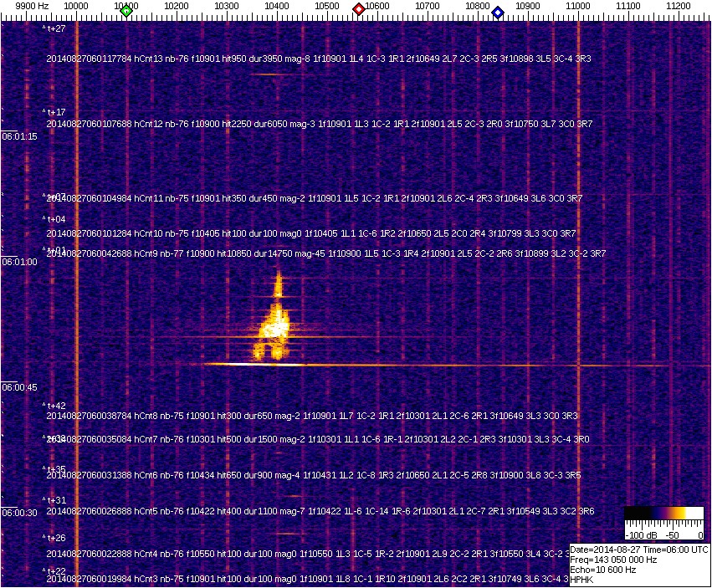712x588 pixels.
Task: Click the t+31 event marker
Action: pos(55,500)
